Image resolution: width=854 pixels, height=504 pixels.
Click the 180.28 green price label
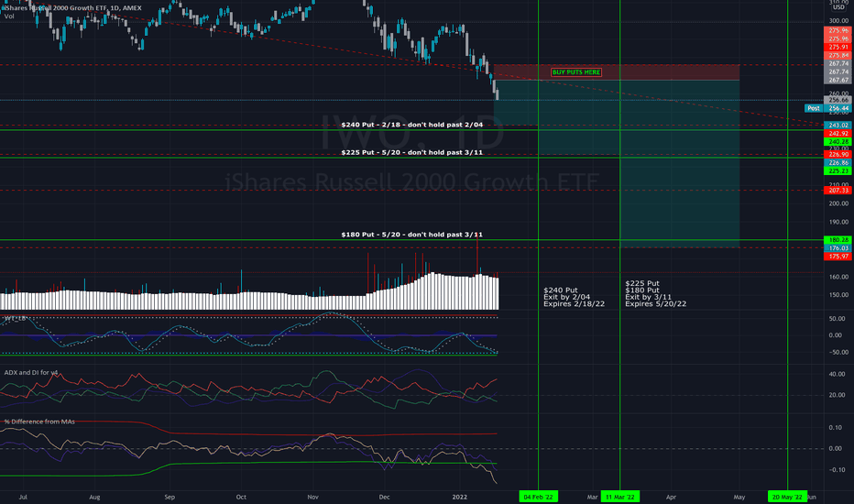point(838,240)
